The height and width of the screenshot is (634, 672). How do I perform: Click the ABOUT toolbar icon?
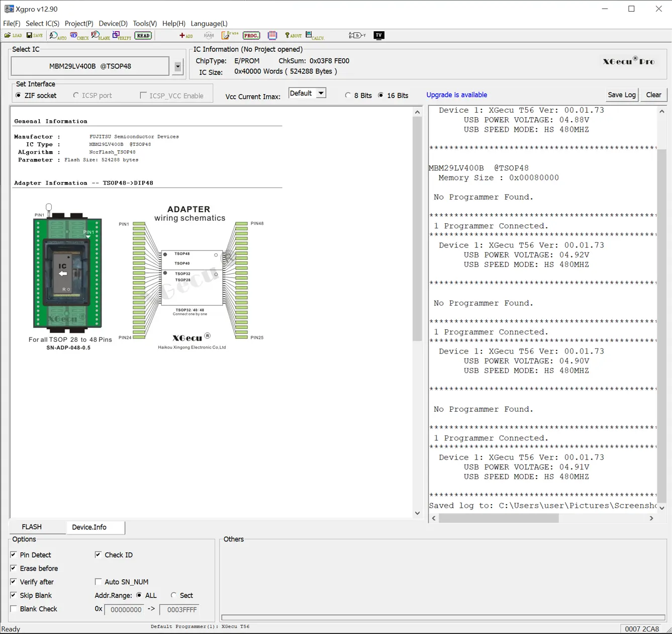pos(293,36)
